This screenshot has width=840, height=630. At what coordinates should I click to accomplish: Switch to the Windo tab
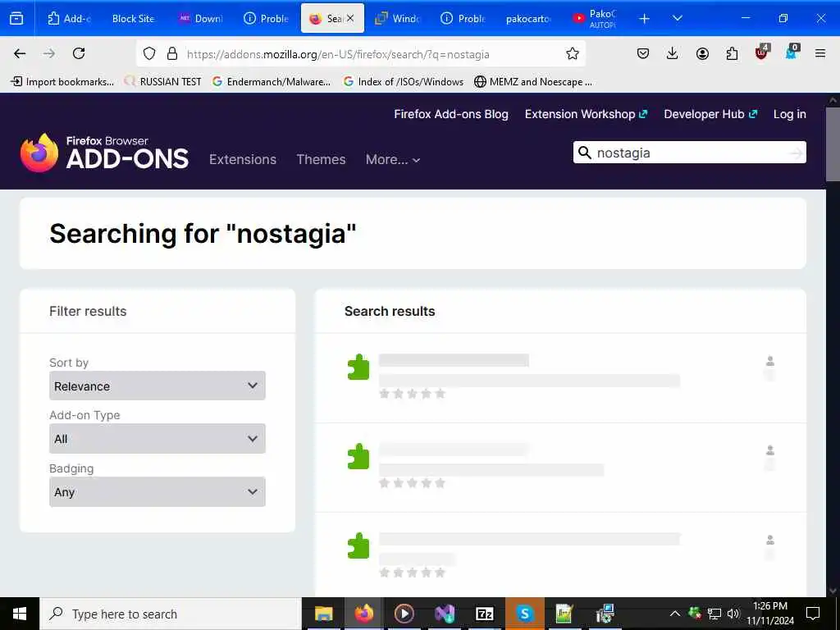(398, 18)
